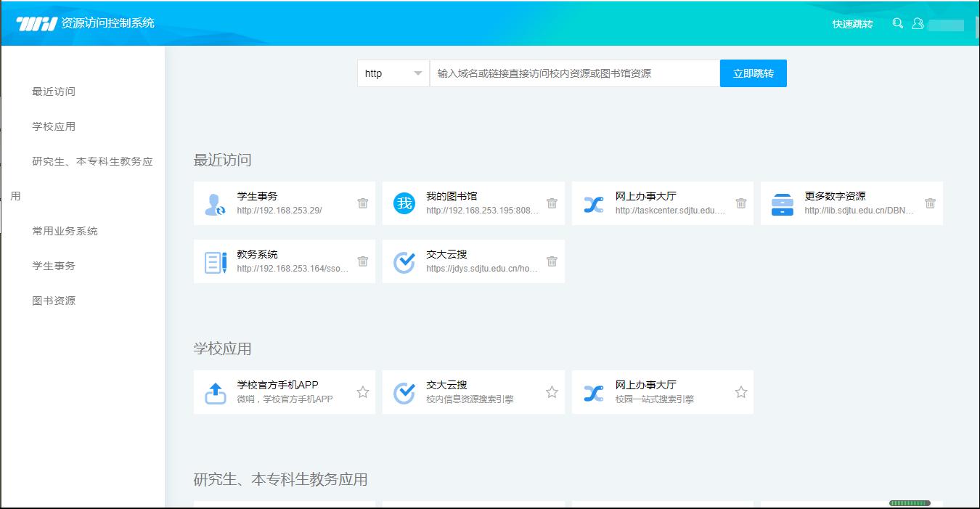Viewport: 980px width, 509px height.
Task: Select 最近访问 in the sidebar
Action: point(54,91)
